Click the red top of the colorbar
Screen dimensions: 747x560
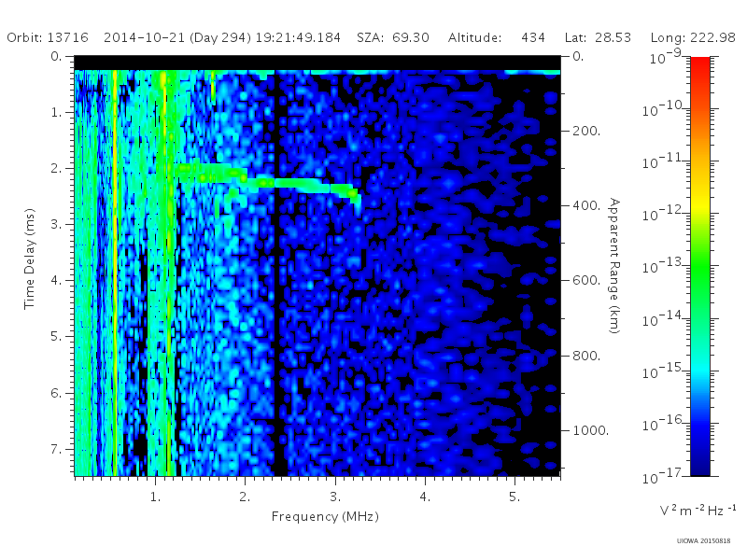point(700,64)
